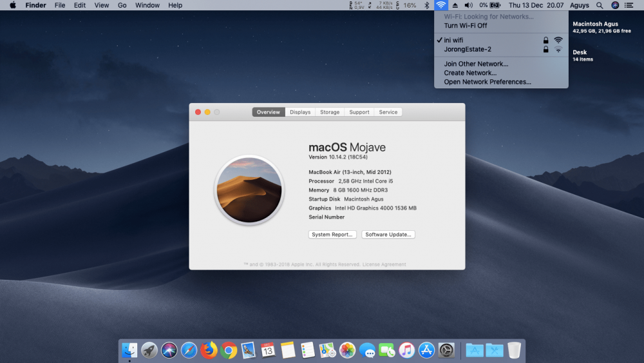The width and height of the screenshot is (644, 363).
Task: Click the network speed KB/s monitor
Action: coord(381,5)
